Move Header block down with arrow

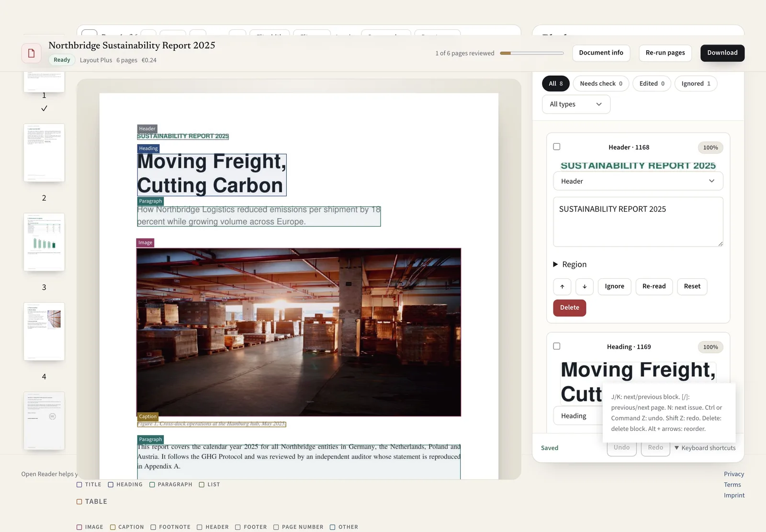pyautogui.click(x=585, y=286)
